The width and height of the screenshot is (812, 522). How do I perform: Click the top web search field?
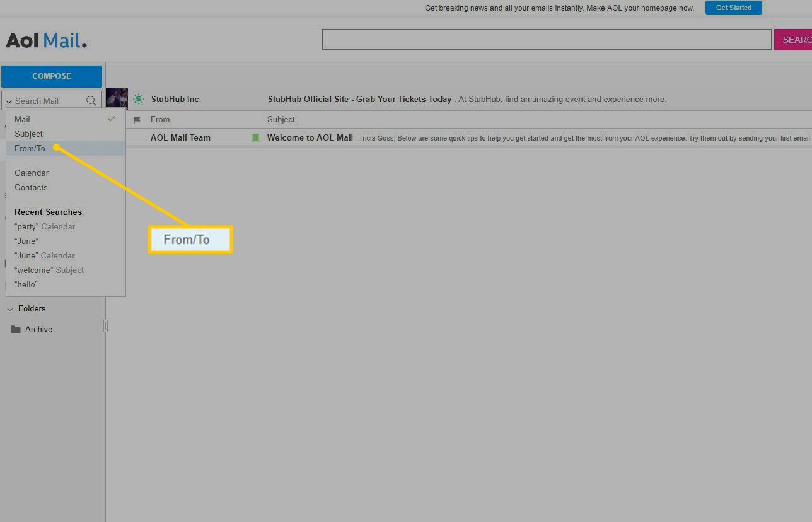[x=547, y=40]
